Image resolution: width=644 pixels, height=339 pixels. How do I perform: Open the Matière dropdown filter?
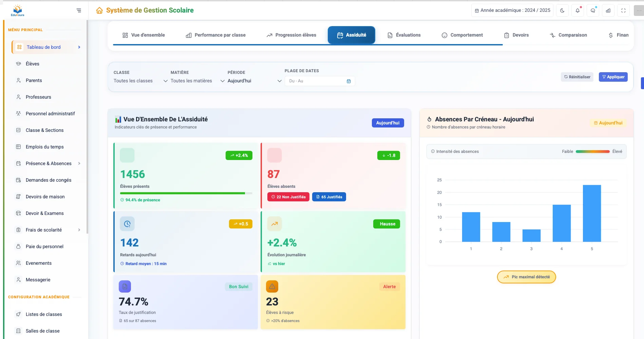(197, 81)
